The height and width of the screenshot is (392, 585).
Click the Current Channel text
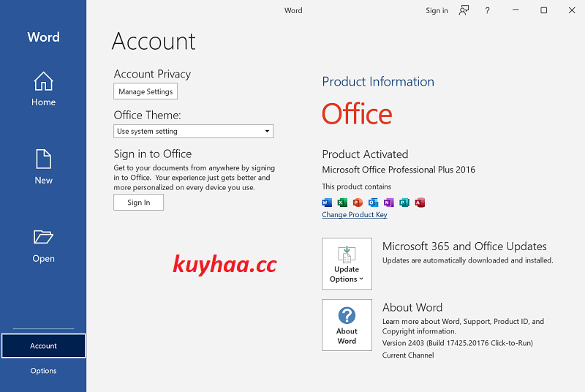click(x=408, y=355)
